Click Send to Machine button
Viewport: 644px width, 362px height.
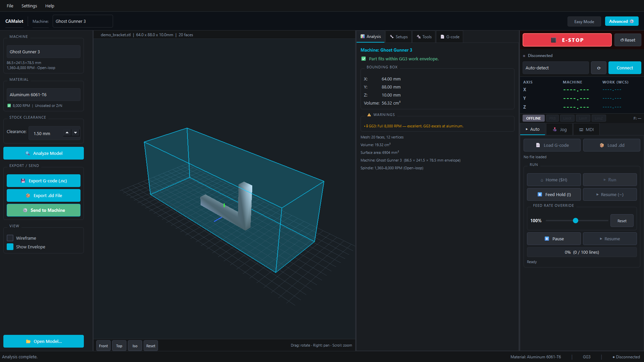pos(44,210)
